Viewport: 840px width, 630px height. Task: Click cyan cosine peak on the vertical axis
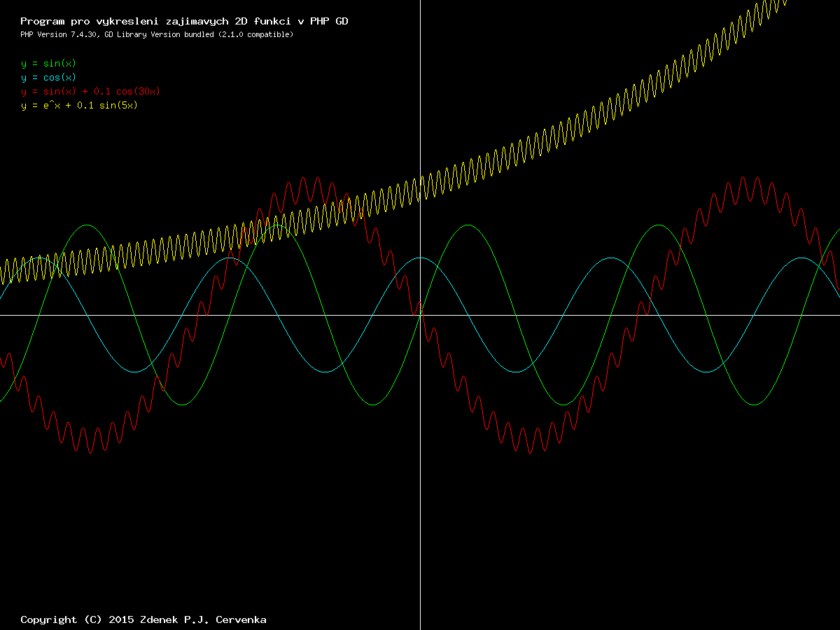pos(420,258)
